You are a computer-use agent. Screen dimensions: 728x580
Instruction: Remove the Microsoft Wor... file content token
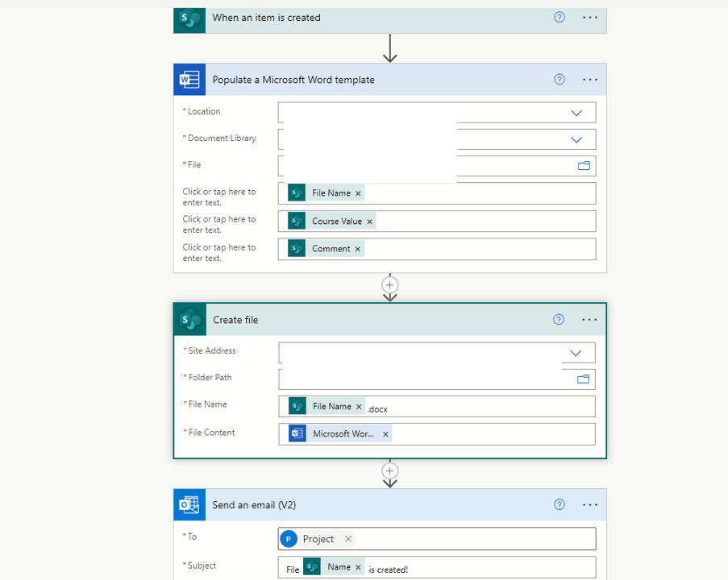click(x=385, y=434)
